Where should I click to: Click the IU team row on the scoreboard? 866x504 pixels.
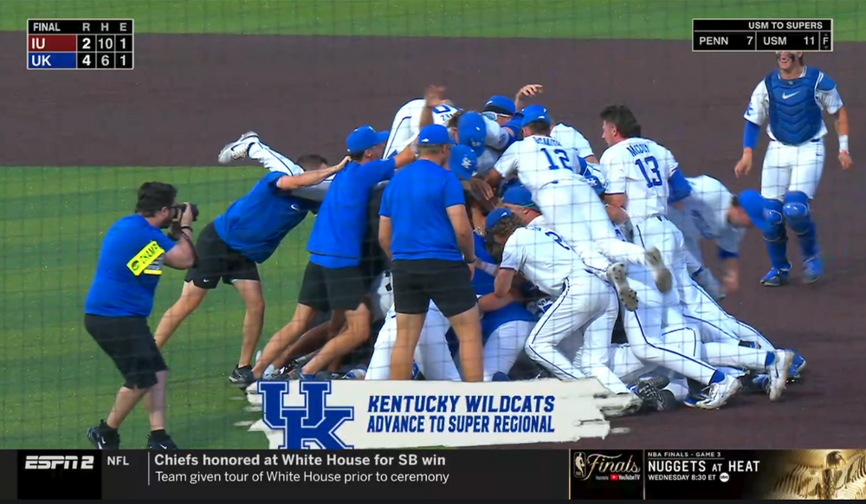coord(80,43)
